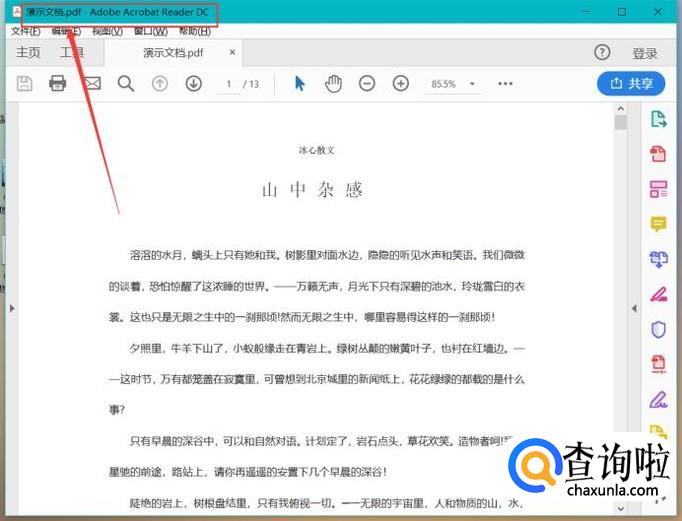Image resolution: width=682 pixels, height=521 pixels.
Task: Send file by email envelope icon
Action: [92, 83]
